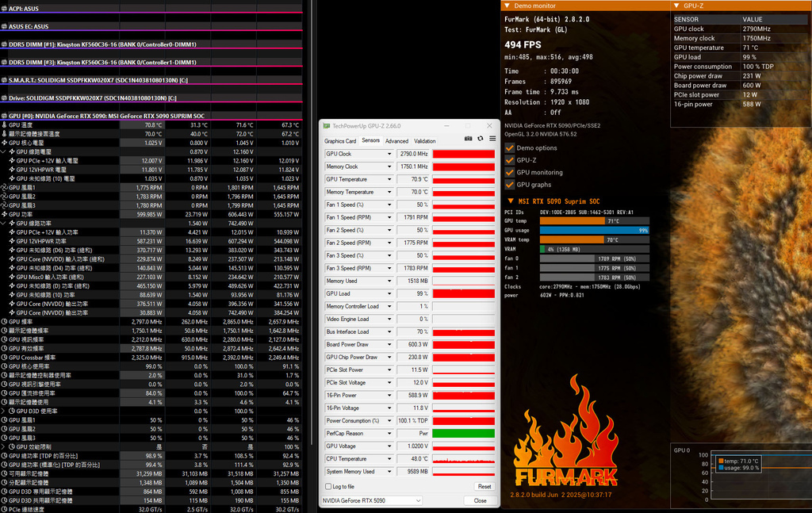The image size is (812, 513).
Task: Collapse the Demo monitor panel triangle
Action: pos(507,6)
